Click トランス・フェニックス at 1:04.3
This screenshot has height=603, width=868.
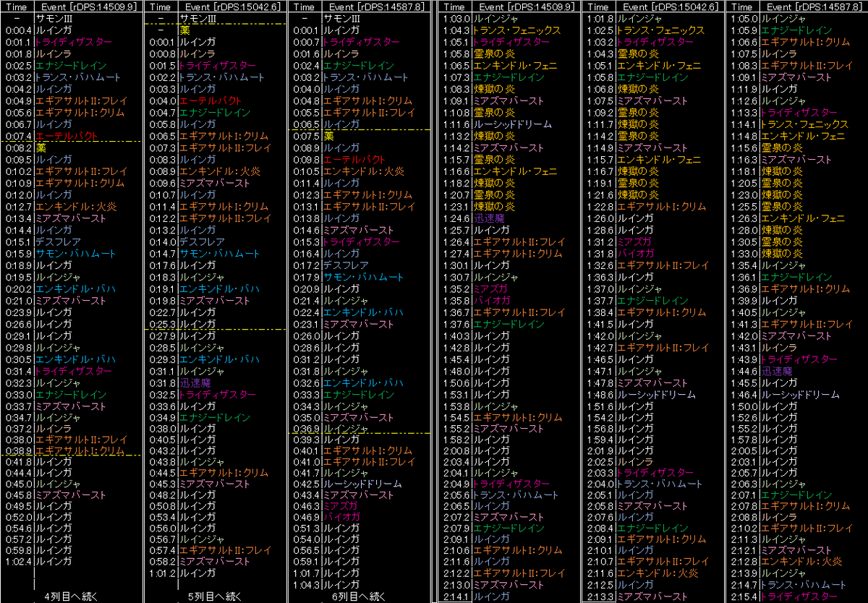coord(516,30)
